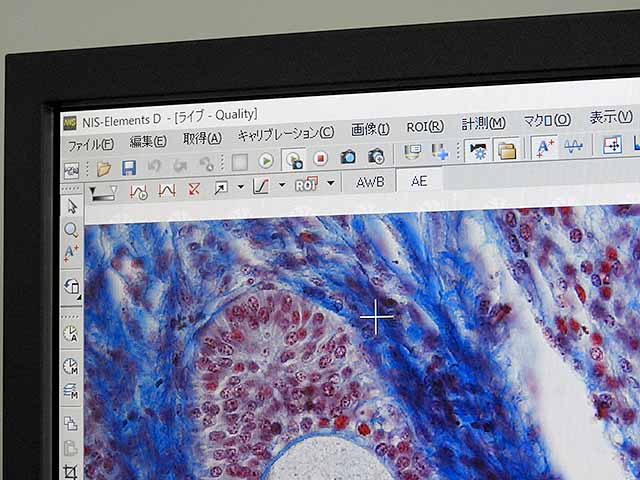Open the 表示(V) menu
Image resolution: width=640 pixels, height=480 pixels.
click(611, 118)
